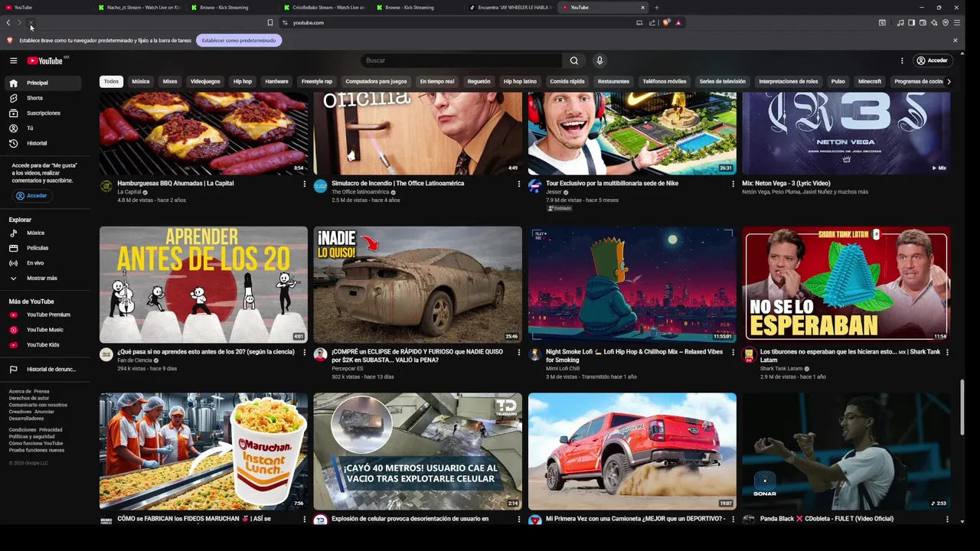Dismiss the Brave default browser notification bar

coord(955,41)
